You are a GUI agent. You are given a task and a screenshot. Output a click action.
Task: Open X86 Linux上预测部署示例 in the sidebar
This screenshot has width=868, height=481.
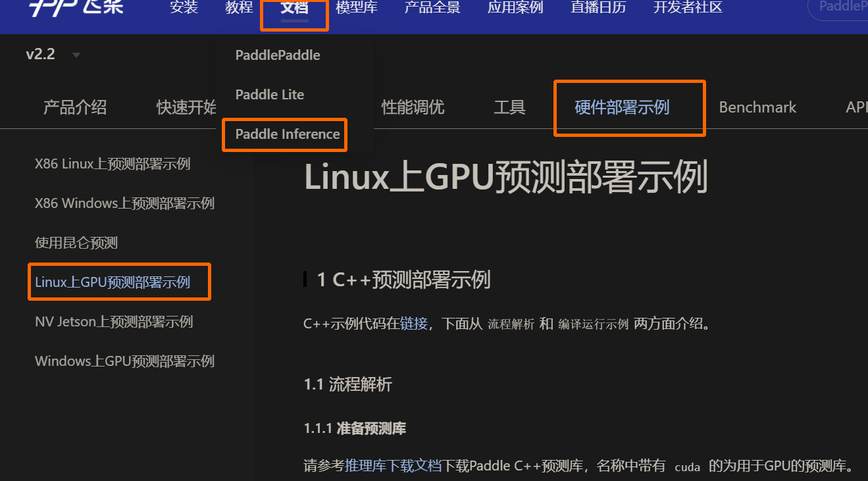[x=112, y=163]
